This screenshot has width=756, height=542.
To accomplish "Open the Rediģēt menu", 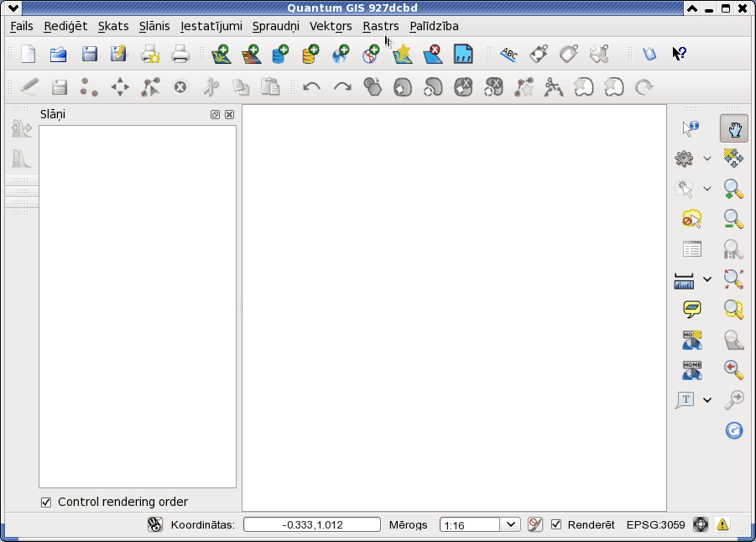I will 65,26.
